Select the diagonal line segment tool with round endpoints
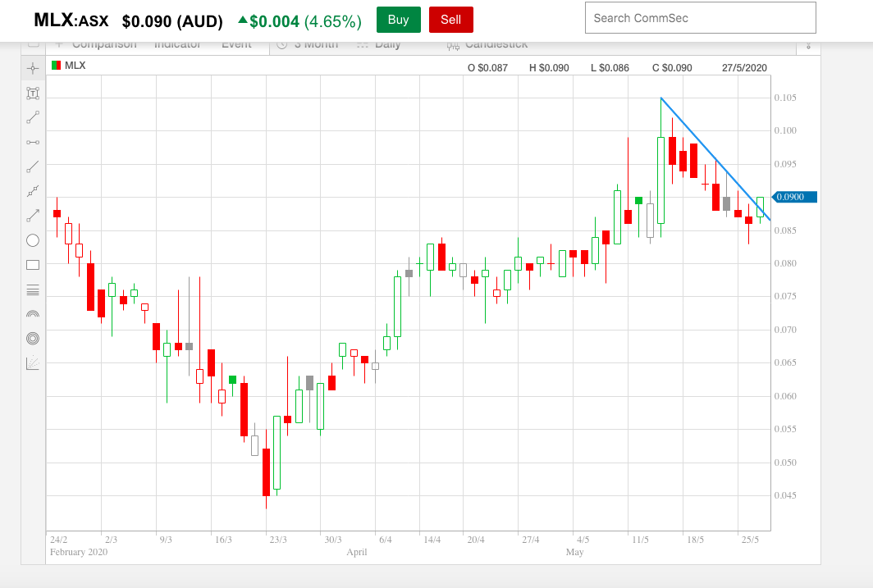 [x=33, y=117]
